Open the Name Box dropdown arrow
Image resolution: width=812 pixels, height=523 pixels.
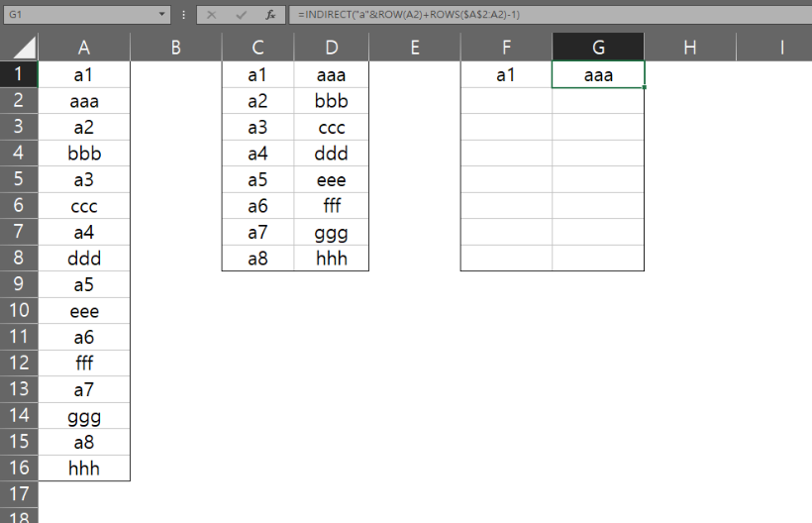pyautogui.click(x=161, y=15)
